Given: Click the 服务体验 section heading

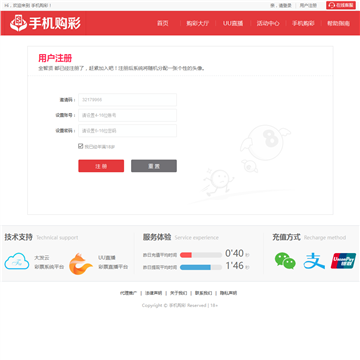Looking at the screenshot, I should [157, 237].
